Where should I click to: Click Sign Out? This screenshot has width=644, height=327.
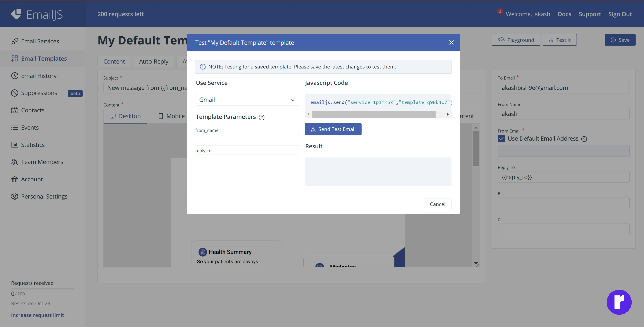(x=620, y=14)
